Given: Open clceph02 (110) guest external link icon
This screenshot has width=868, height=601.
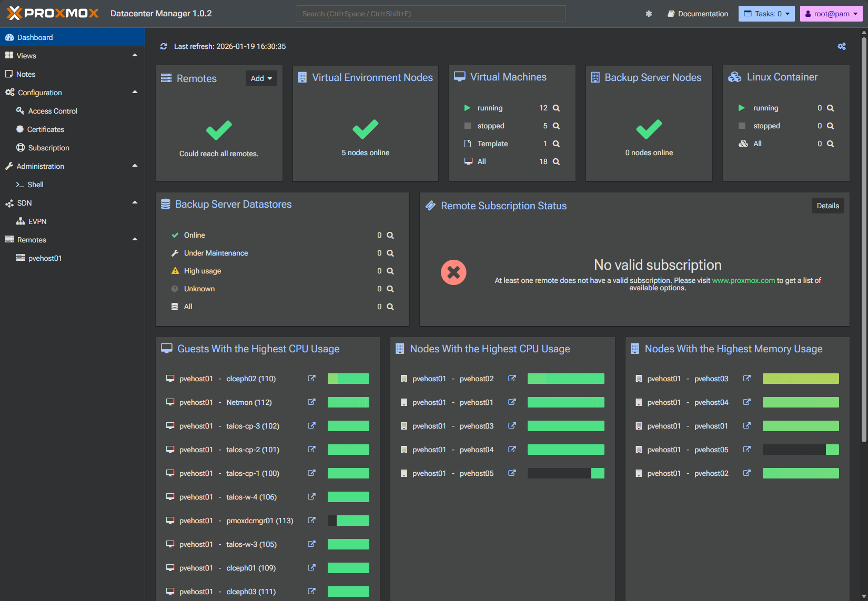Looking at the screenshot, I should point(311,379).
